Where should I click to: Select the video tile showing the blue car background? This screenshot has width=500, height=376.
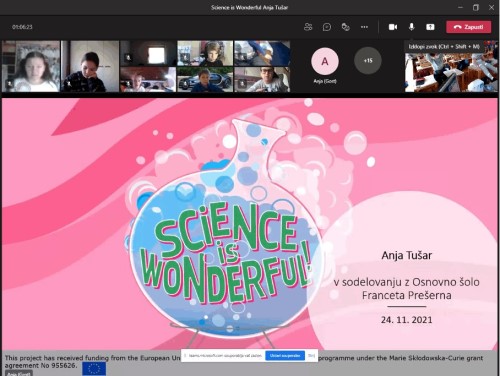coord(205,79)
